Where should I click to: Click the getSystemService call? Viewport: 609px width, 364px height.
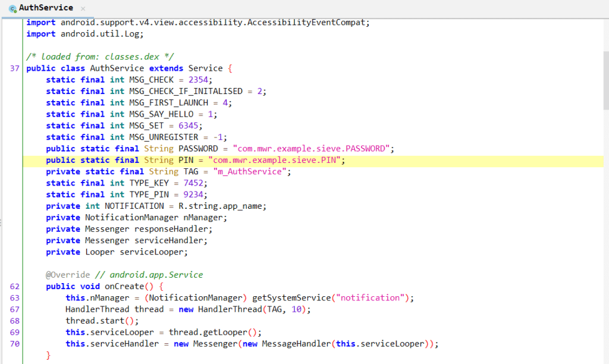pyautogui.click(x=291, y=298)
